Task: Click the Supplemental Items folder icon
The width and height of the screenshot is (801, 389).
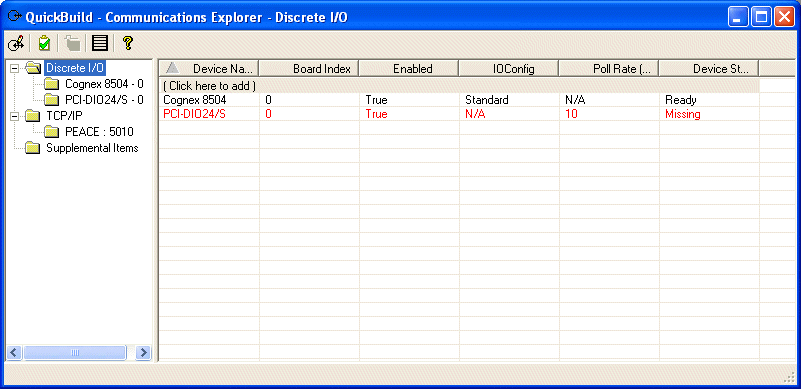Action: tap(33, 148)
